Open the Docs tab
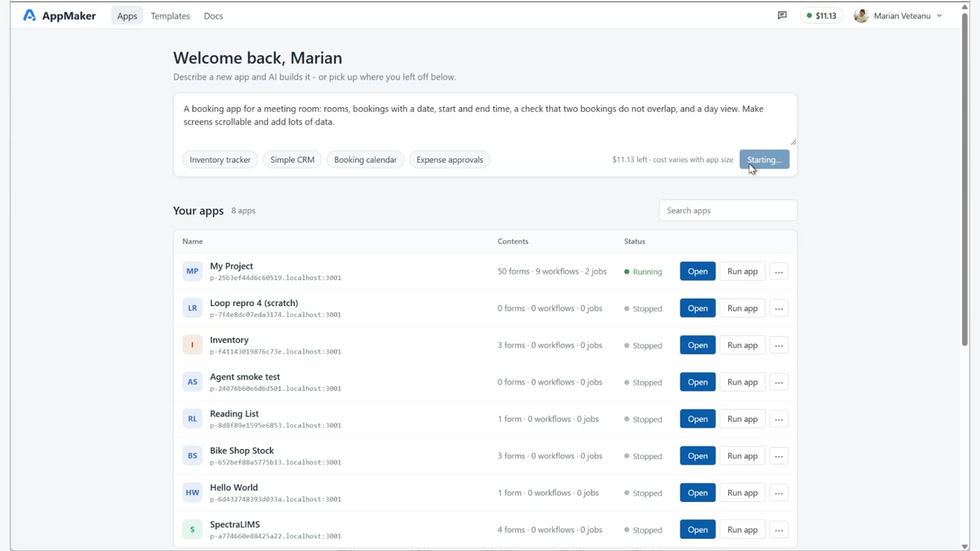This screenshot has width=980, height=551. click(214, 15)
